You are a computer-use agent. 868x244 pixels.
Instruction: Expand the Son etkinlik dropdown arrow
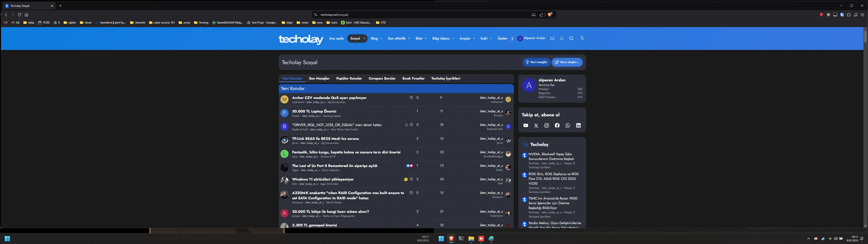pyautogui.click(x=409, y=38)
